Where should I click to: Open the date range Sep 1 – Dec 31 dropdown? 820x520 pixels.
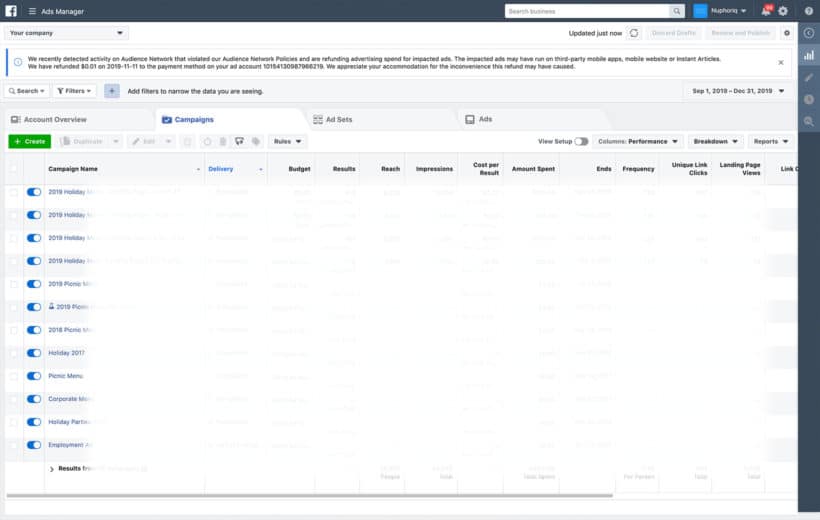pyautogui.click(x=738, y=91)
